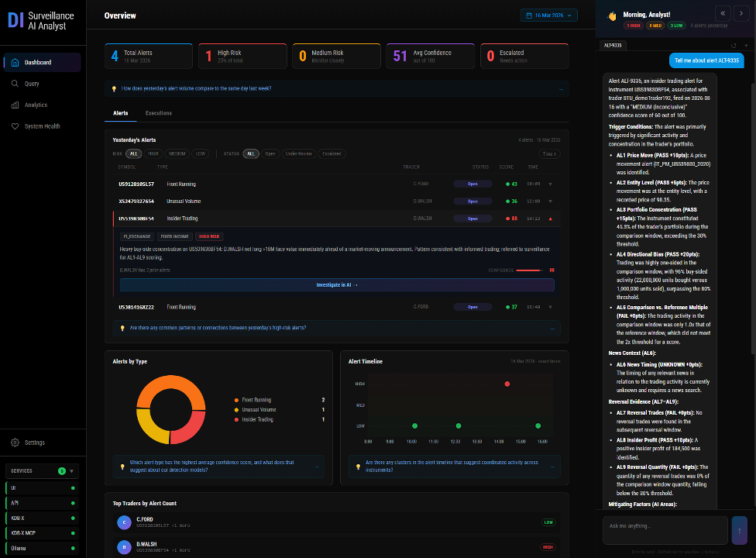756x558 pixels.
Task: Add a new chat with the plus icon
Action: coord(746,46)
